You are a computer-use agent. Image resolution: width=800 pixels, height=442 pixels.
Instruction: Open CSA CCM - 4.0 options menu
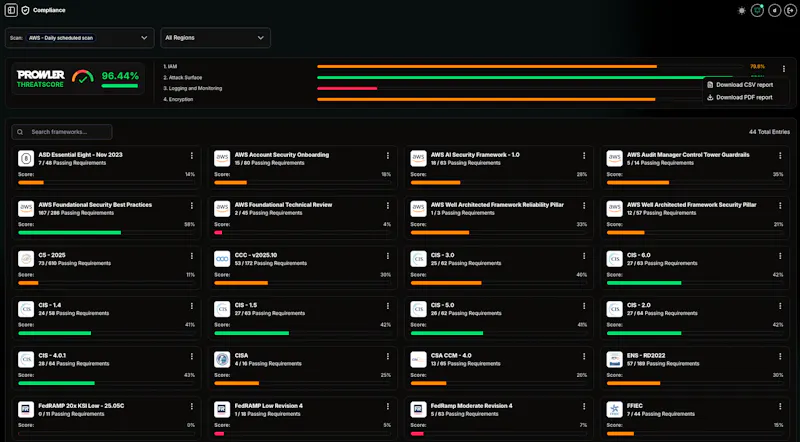(x=584, y=357)
